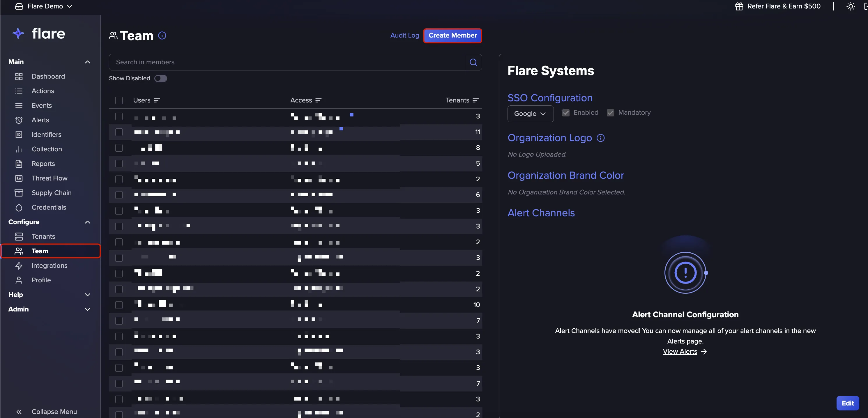Follow the View Alerts link
Image resolution: width=868 pixels, height=418 pixels.
click(684, 351)
